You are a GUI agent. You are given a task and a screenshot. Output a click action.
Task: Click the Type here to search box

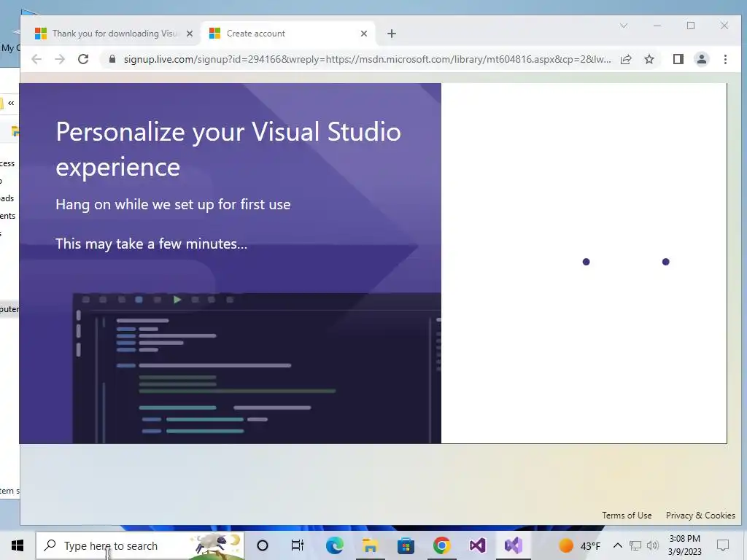(x=140, y=545)
